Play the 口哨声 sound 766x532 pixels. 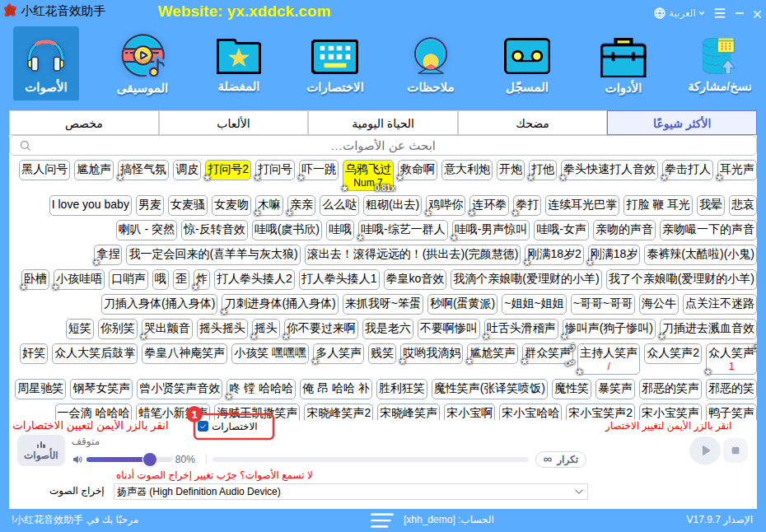coord(128,279)
